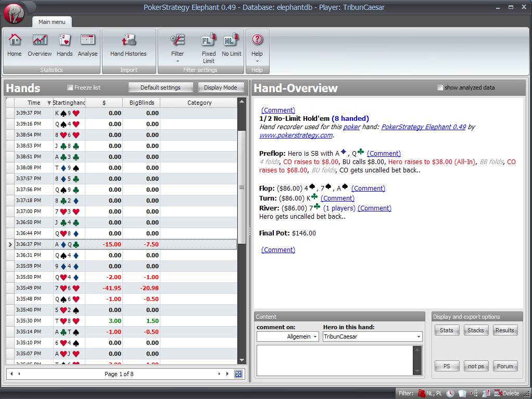This screenshot has width=532, height=399.
Task: Toggle show analyzed data checkbox
Action: 440,88
